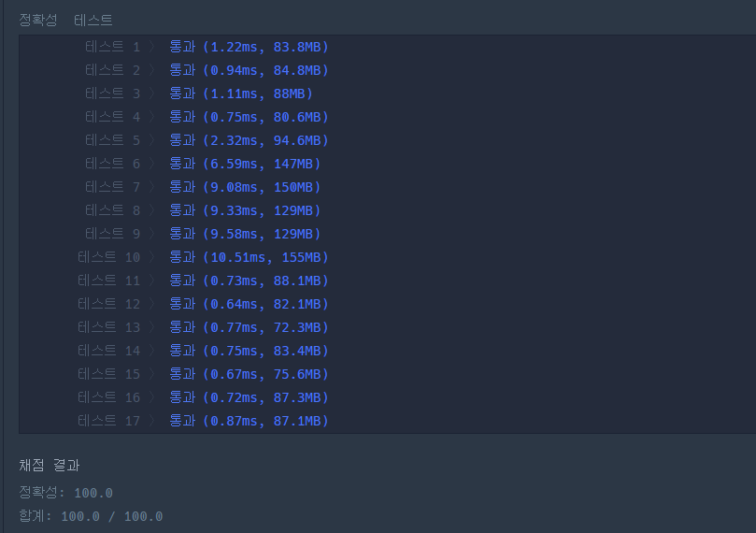Select the '테스트 4' row label
The width and height of the screenshot is (756, 533).
(112, 117)
